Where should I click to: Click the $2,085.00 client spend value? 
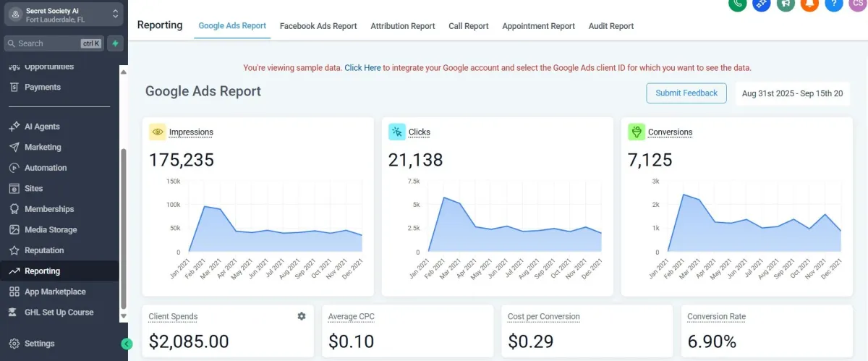189,341
